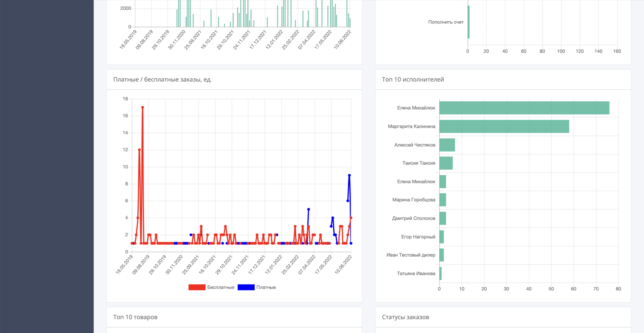Toggle the red Бесплатные legend swatch

click(197, 287)
